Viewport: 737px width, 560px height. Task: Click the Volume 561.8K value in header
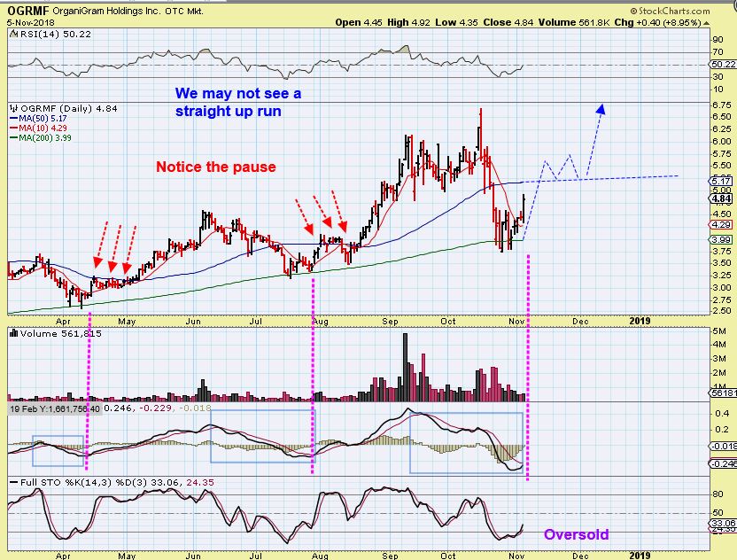pyautogui.click(x=574, y=22)
